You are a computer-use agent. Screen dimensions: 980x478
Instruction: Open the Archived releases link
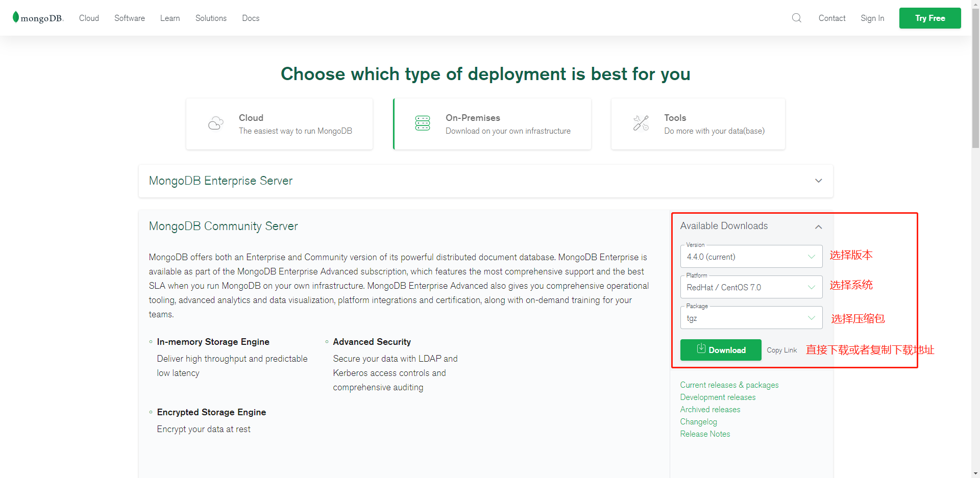tap(710, 409)
